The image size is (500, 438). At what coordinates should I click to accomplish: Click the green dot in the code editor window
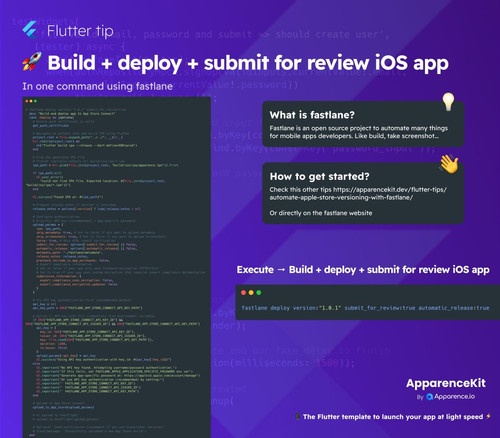tap(35, 101)
